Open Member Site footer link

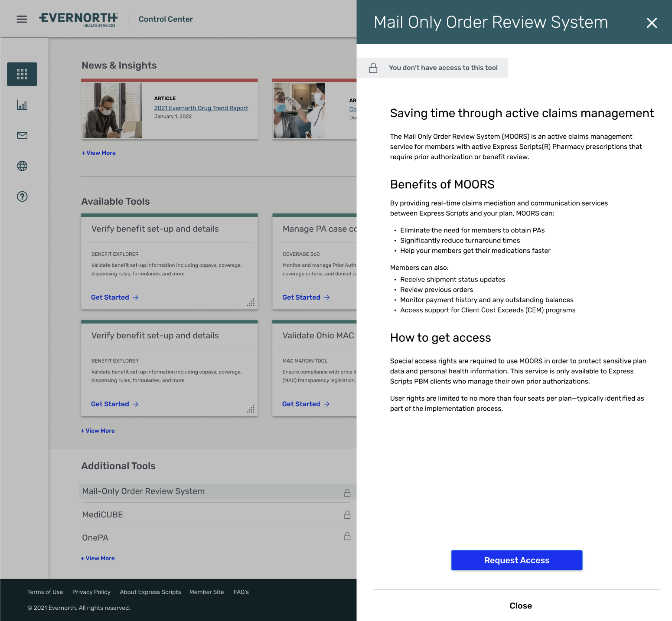coord(207,592)
